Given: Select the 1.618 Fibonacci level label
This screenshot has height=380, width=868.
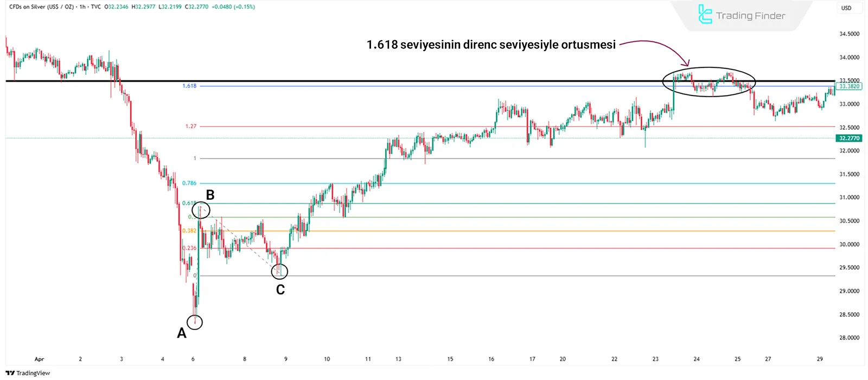Looking at the screenshot, I should point(189,86).
